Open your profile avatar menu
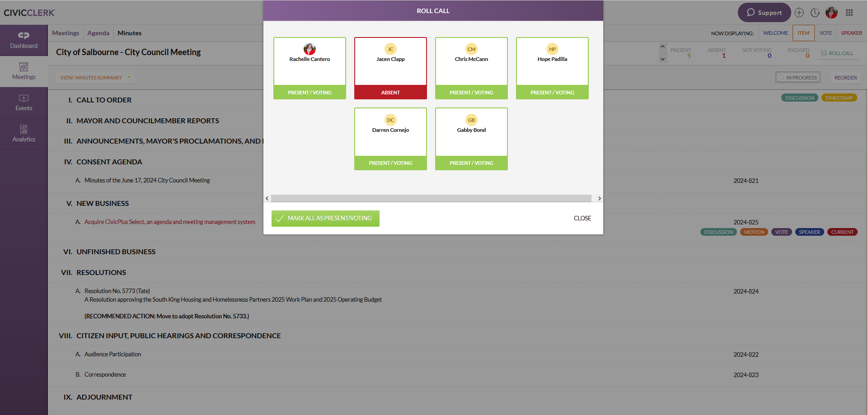The image size is (868, 415). 831,13
